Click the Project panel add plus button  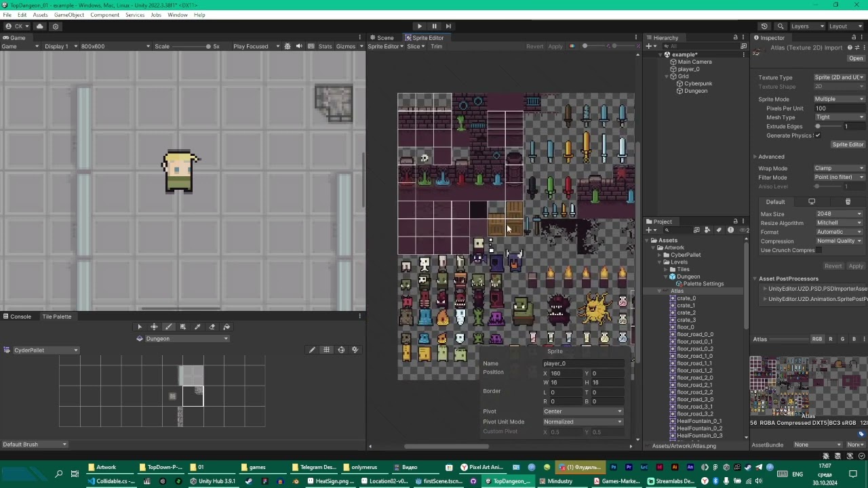pyautogui.click(x=649, y=230)
